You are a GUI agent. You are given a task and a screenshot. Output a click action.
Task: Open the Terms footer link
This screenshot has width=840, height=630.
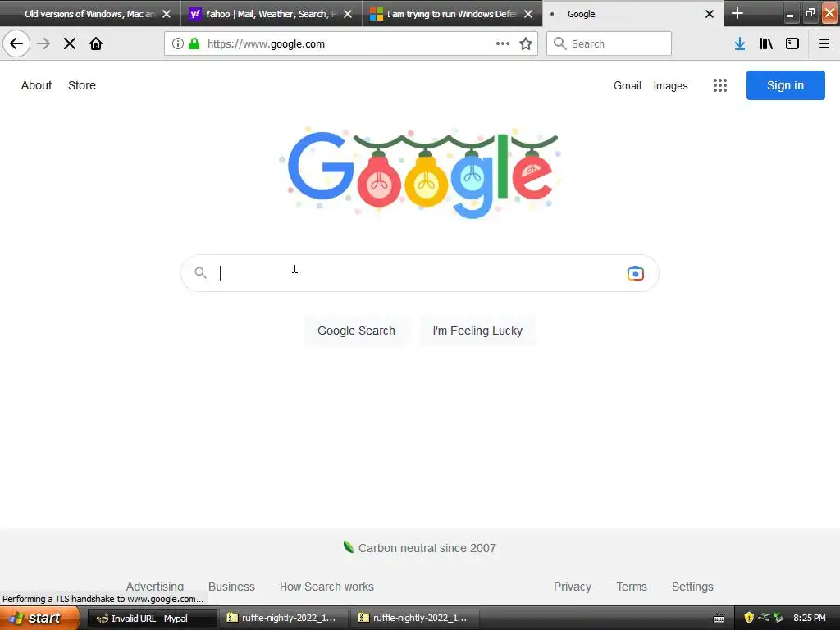(631, 586)
